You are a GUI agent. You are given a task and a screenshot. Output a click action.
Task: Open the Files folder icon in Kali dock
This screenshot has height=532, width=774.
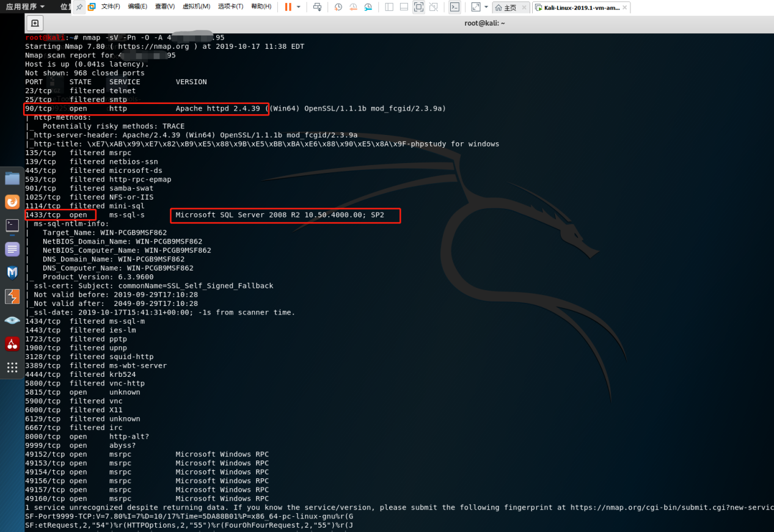point(12,178)
